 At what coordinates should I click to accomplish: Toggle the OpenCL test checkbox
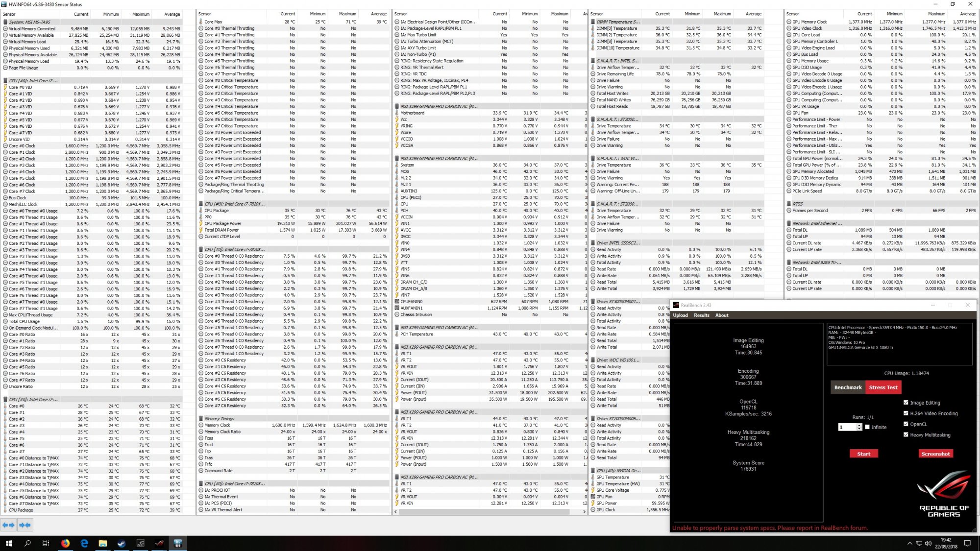pyautogui.click(x=906, y=424)
